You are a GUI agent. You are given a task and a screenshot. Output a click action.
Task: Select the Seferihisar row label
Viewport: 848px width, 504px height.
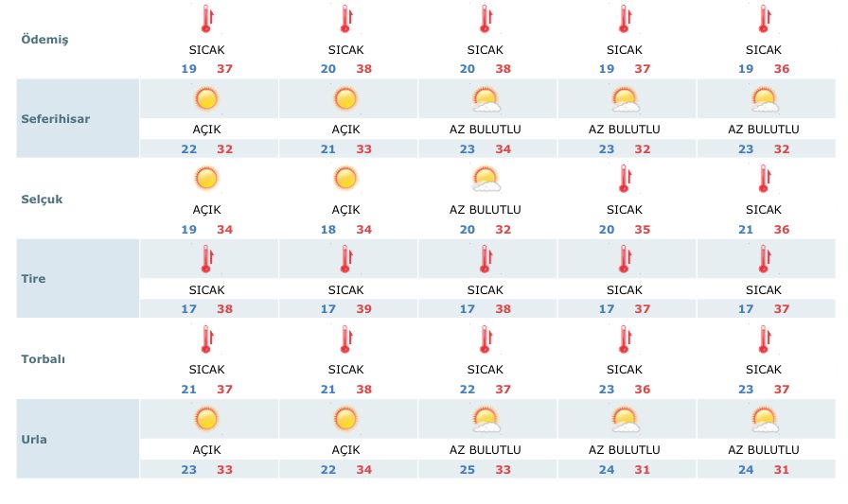click(x=55, y=119)
